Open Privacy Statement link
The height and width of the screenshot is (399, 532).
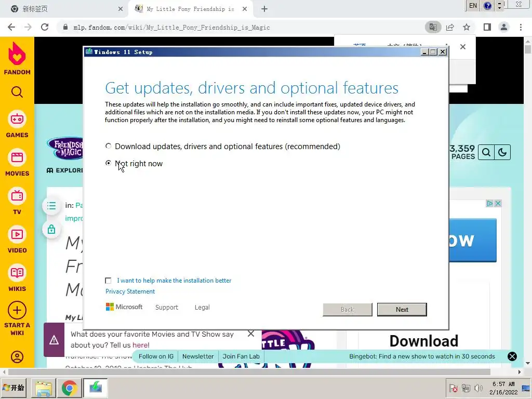tap(130, 291)
